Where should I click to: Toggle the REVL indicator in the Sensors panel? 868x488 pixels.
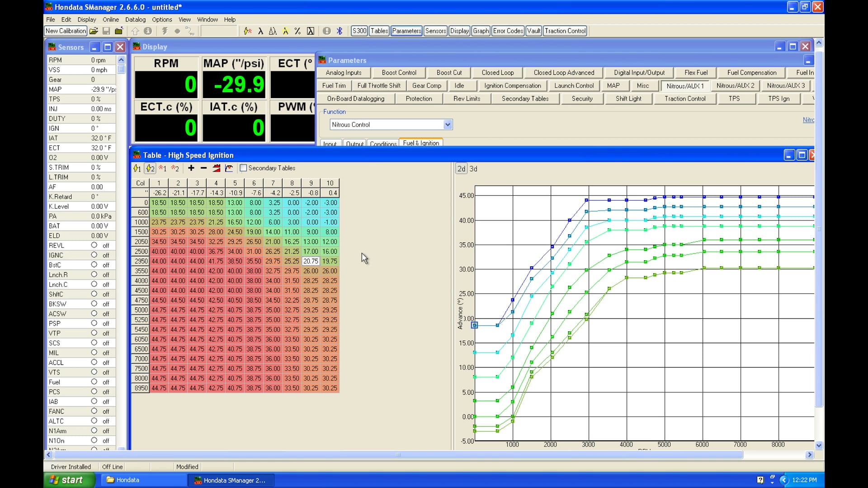point(94,245)
